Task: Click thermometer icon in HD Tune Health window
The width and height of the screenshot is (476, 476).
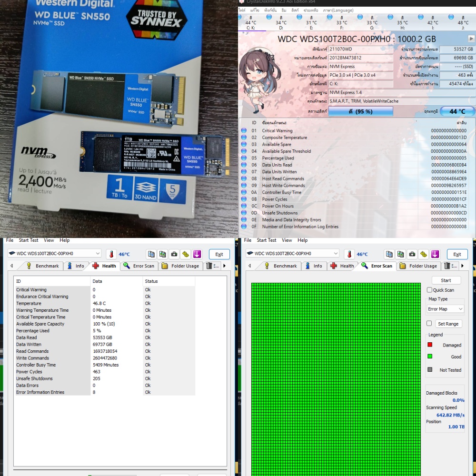Action: pyautogui.click(x=111, y=254)
